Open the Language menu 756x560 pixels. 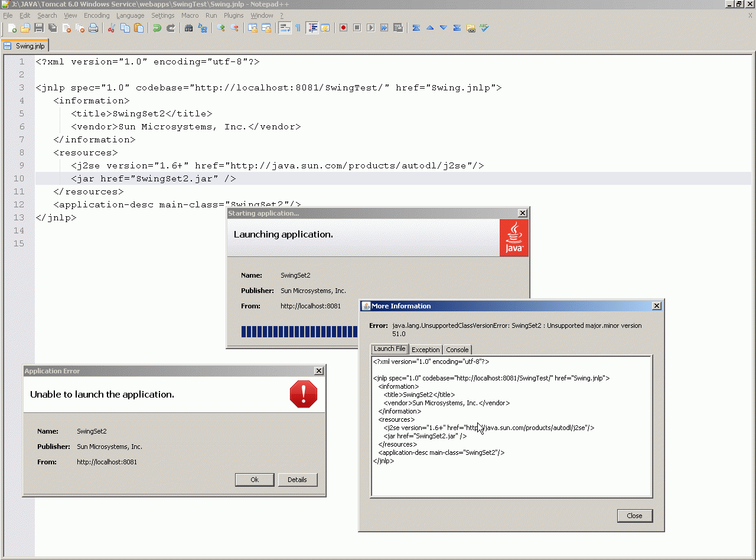pos(130,15)
